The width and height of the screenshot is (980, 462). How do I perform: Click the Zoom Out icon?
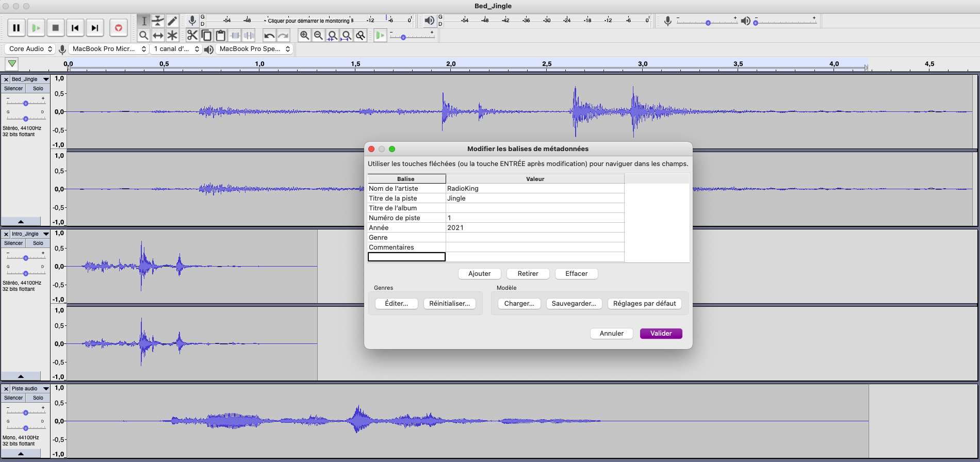(319, 35)
